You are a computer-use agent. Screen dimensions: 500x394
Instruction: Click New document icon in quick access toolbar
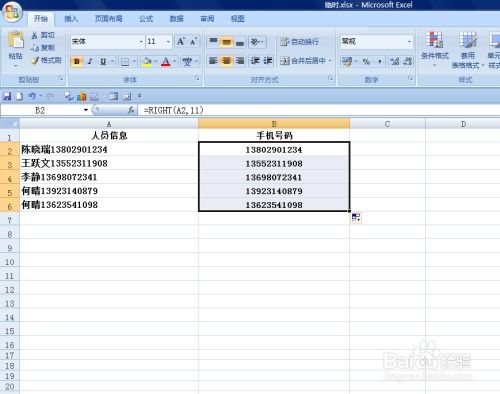tap(19, 96)
